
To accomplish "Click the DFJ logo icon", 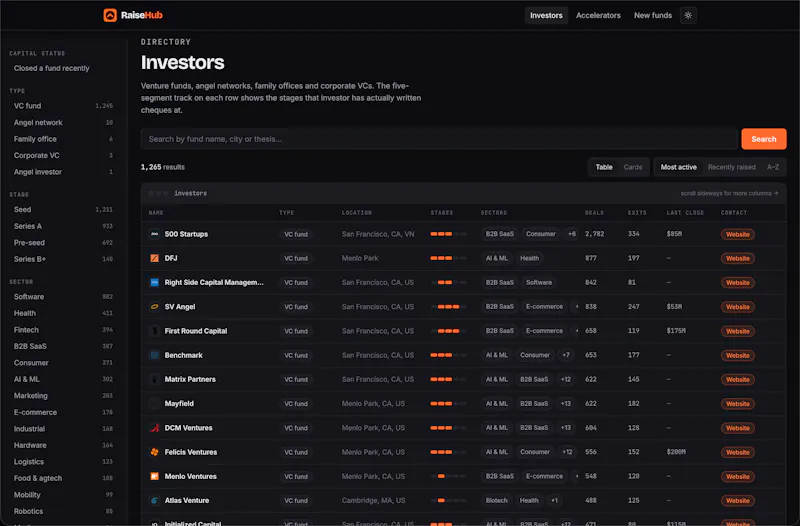I will point(154,258).
